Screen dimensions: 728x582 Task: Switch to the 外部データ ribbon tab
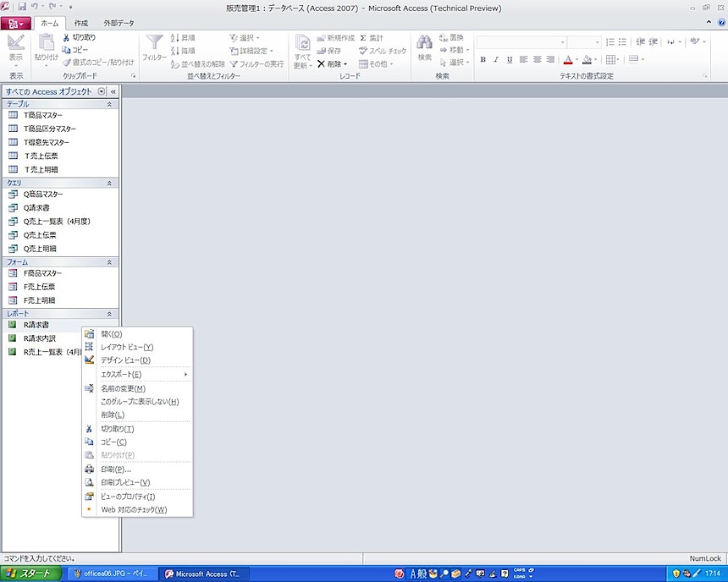(119, 23)
